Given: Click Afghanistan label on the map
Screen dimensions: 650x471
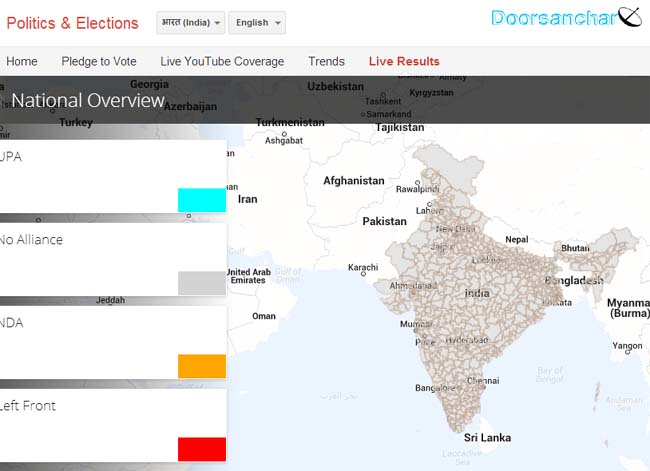Looking at the screenshot, I should point(354,181).
